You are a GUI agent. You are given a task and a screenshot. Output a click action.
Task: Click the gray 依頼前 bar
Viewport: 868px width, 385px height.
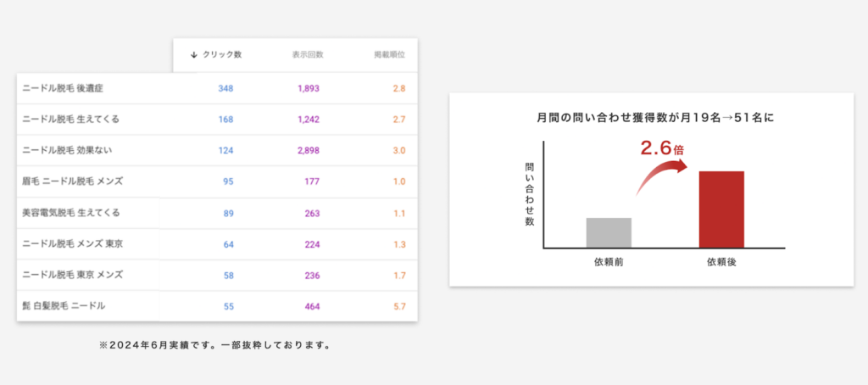(609, 232)
